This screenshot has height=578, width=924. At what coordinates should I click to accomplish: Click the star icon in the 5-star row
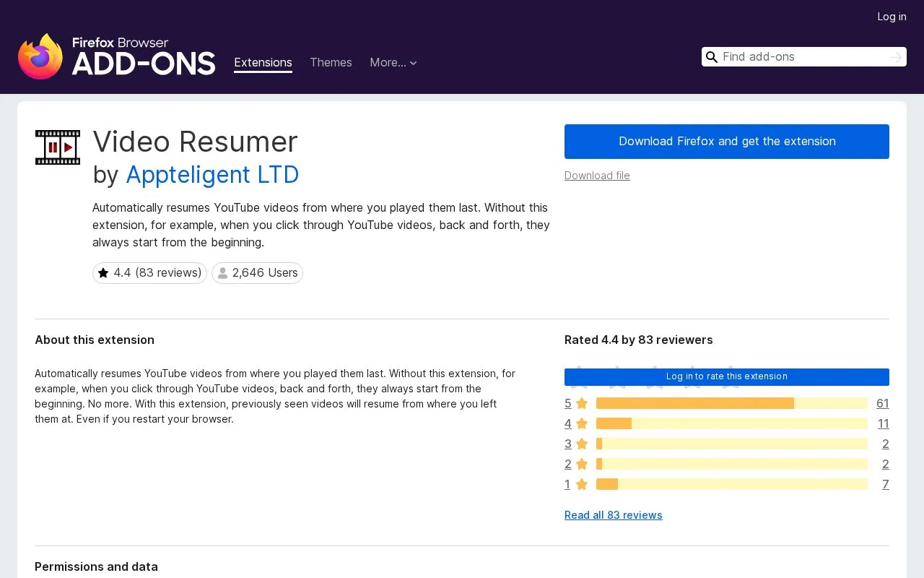(582, 403)
